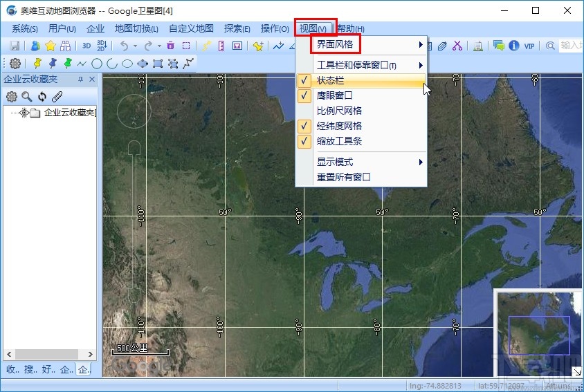This screenshot has height=392, width=584.
Task: Open the 用户(U) menu
Action: 62,28
